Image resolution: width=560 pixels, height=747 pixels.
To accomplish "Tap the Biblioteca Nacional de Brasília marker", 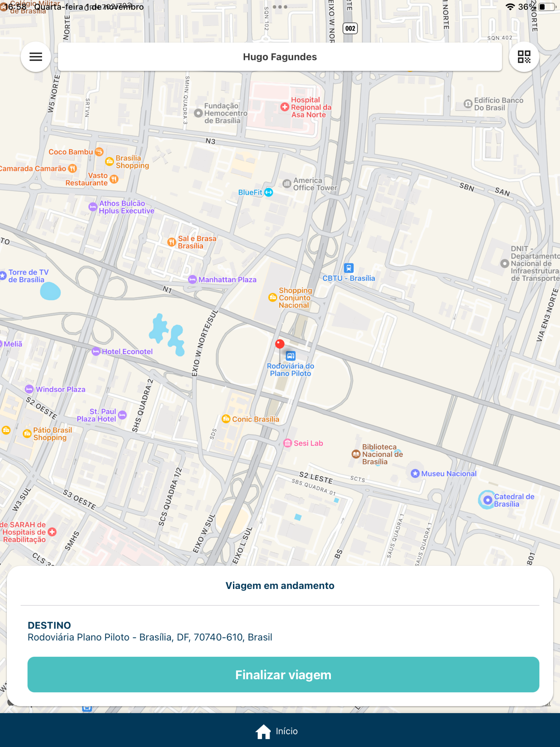I will click(x=356, y=454).
